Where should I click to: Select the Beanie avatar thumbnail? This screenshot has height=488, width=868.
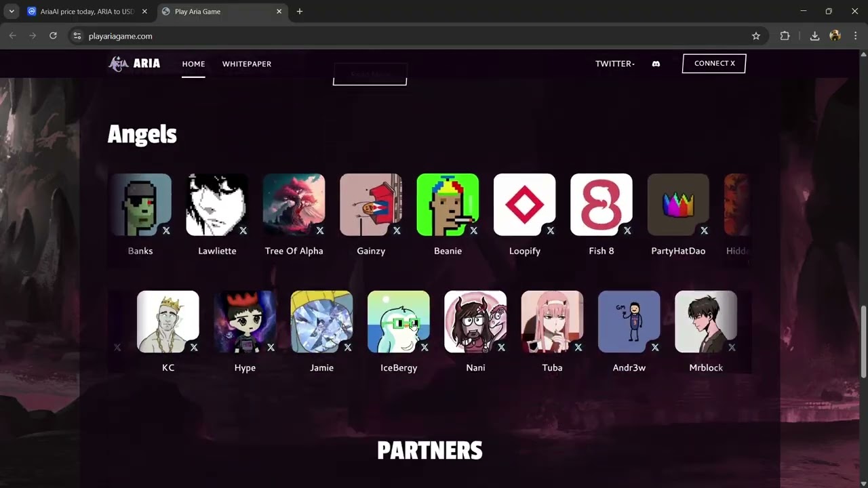click(x=448, y=205)
